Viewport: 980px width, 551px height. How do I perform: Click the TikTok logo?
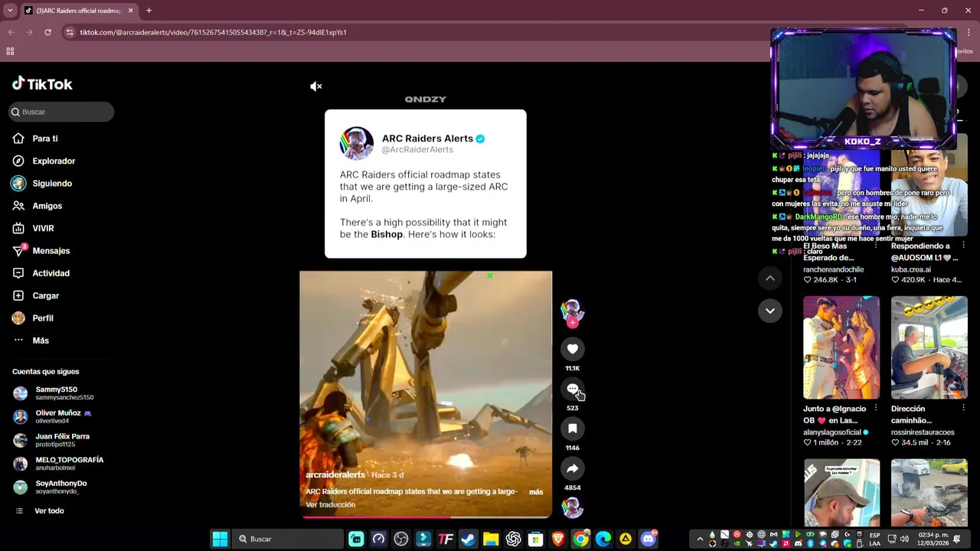click(x=42, y=83)
